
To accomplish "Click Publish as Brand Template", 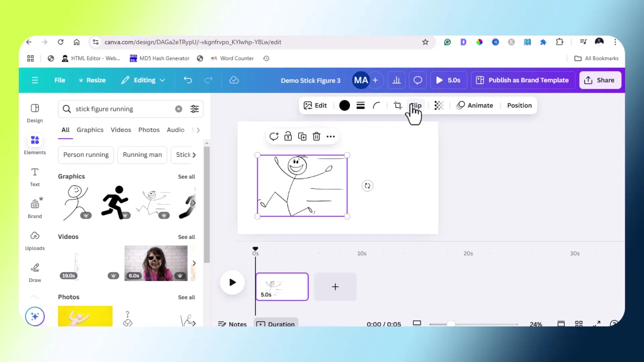I will pos(523,80).
